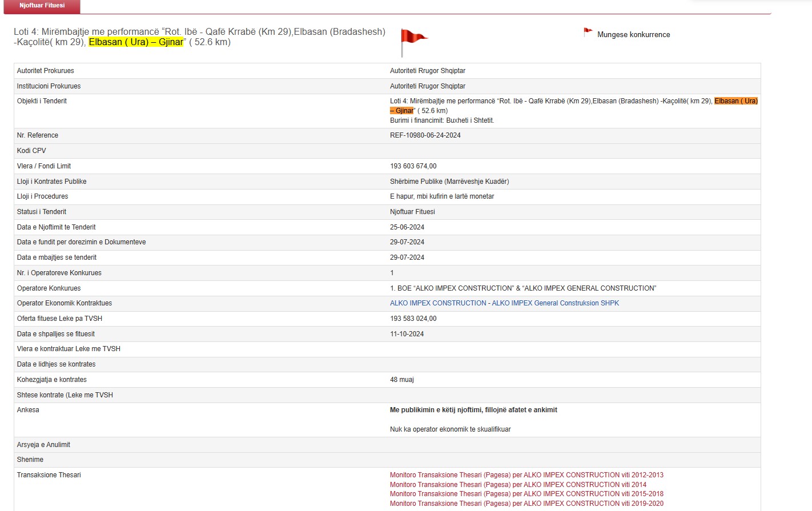Click the winner announcement date 11-10-2024
Screen dimensions: 812x511
point(407,334)
